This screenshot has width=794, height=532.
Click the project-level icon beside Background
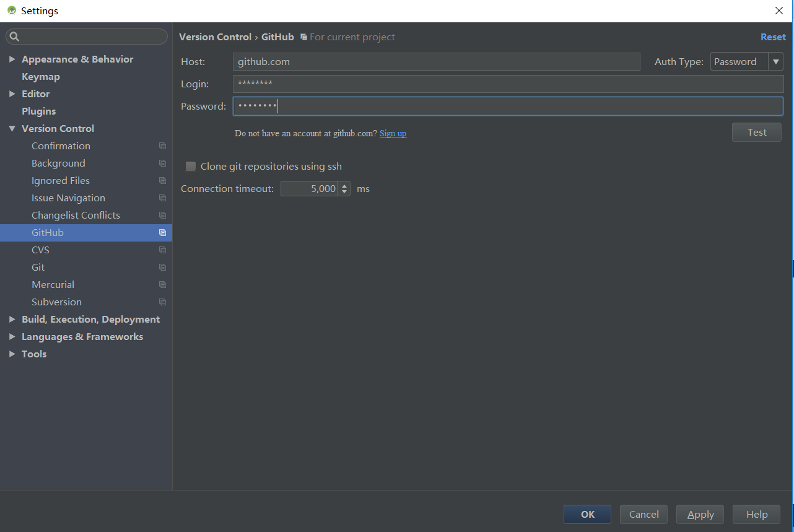pyautogui.click(x=162, y=164)
